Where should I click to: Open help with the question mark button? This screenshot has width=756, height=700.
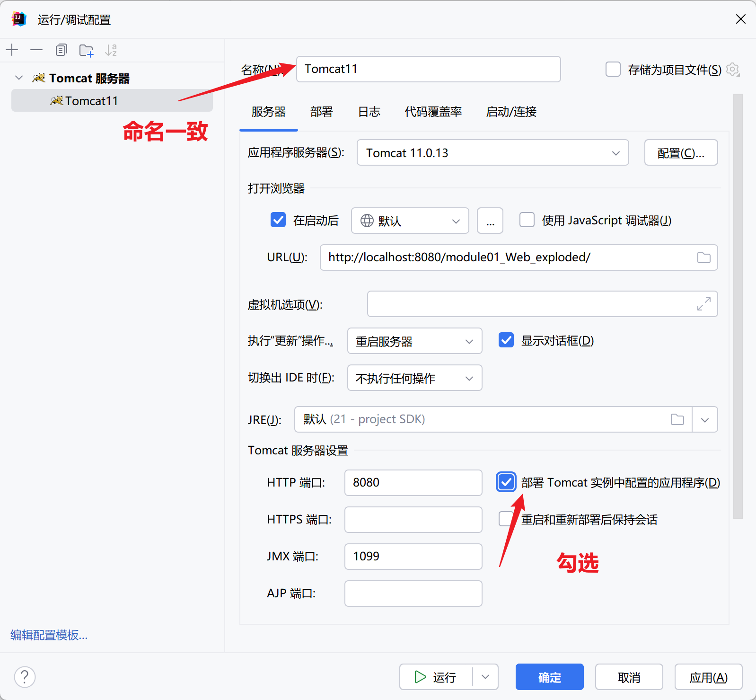click(x=25, y=677)
